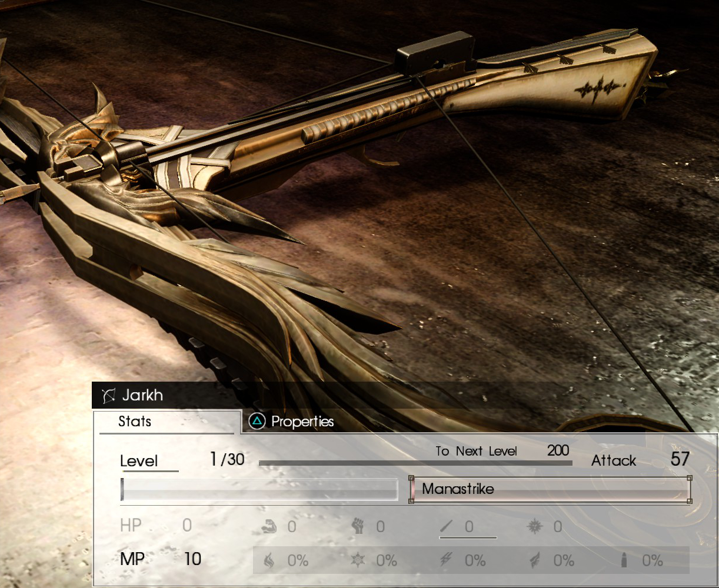Image resolution: width=719 pixels, height=588 pixels.
Task: Click the HP value 0
Action: (x=187, y=525)
